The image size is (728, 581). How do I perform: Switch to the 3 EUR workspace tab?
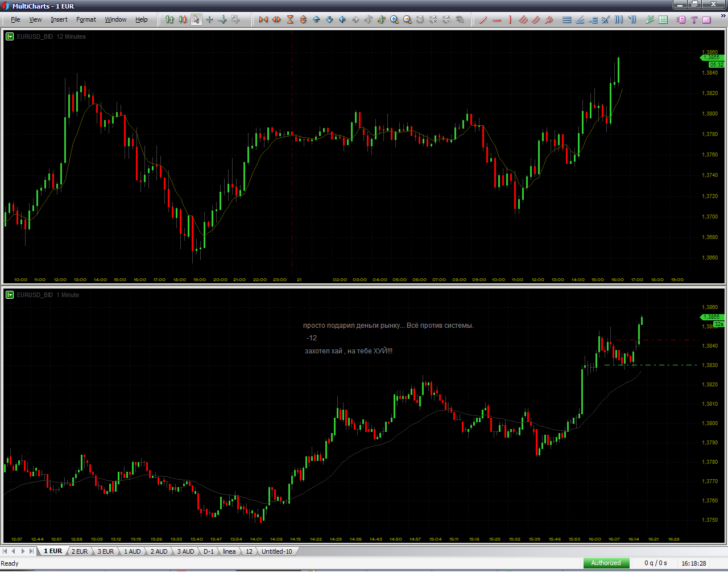[x=106, y=551]
